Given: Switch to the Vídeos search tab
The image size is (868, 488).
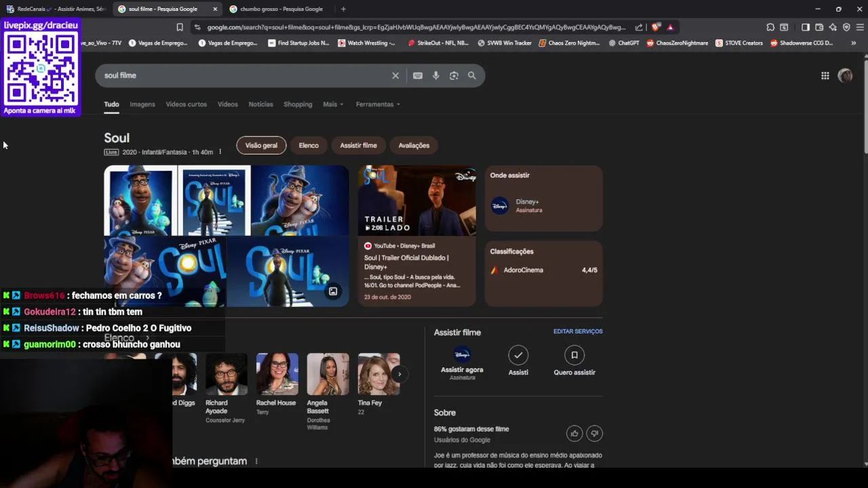Looking at the screenshot, I should (x=228, y=104).
